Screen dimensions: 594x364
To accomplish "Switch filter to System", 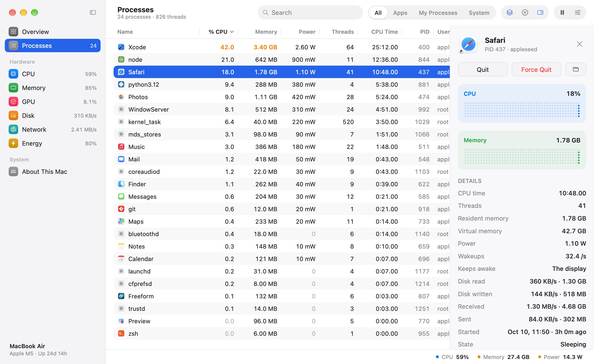I will (479, 12).
